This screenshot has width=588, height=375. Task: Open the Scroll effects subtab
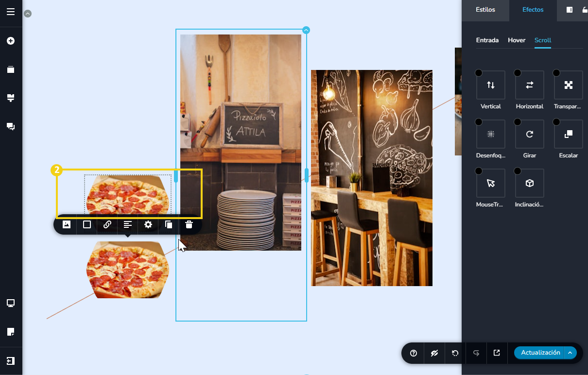[x=543, y=40]
